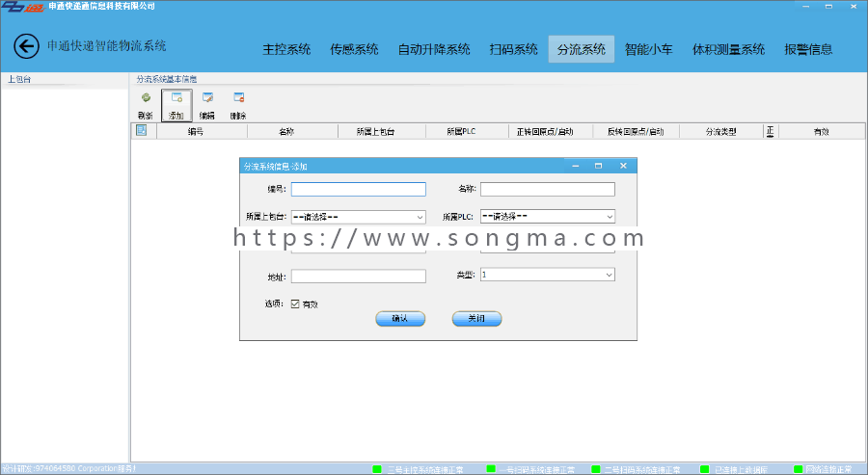This screenshot has width=868, height=475.
Task: Click the 添加 add toolbar icon
Action: click(176, 98)
